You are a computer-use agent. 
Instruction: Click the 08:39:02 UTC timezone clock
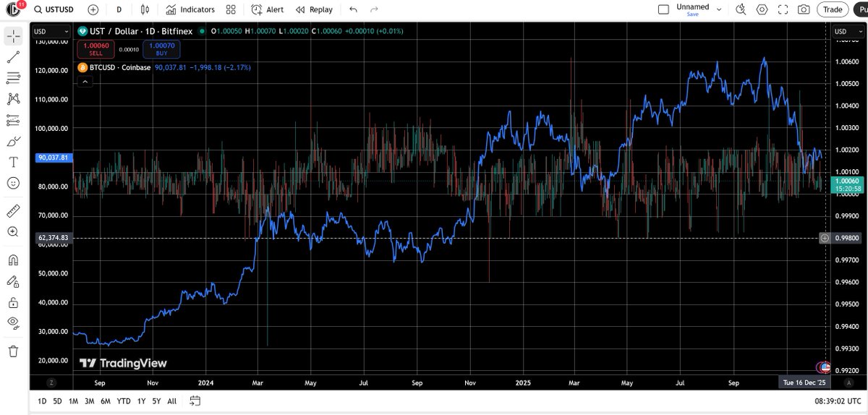pos(837,401)
